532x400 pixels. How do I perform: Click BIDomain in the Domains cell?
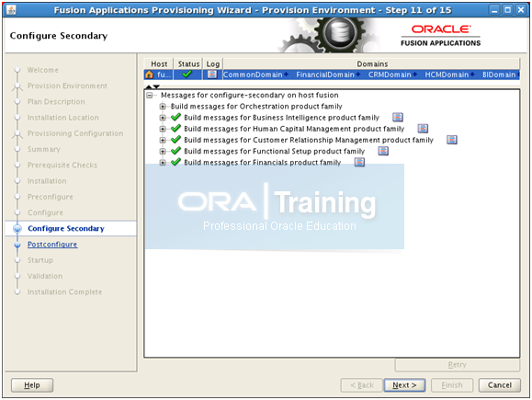(499, 74)
